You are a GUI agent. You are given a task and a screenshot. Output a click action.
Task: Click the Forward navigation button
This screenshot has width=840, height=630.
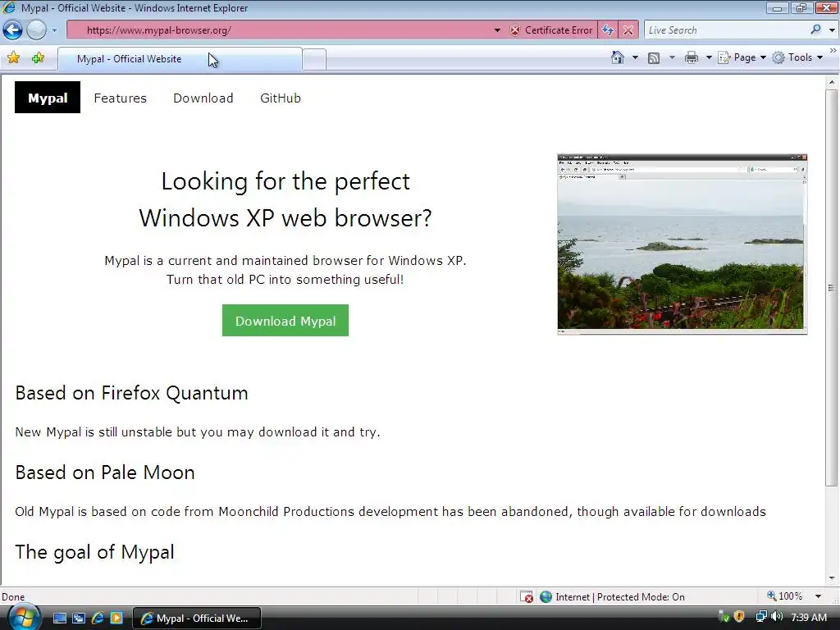(36, 30)
